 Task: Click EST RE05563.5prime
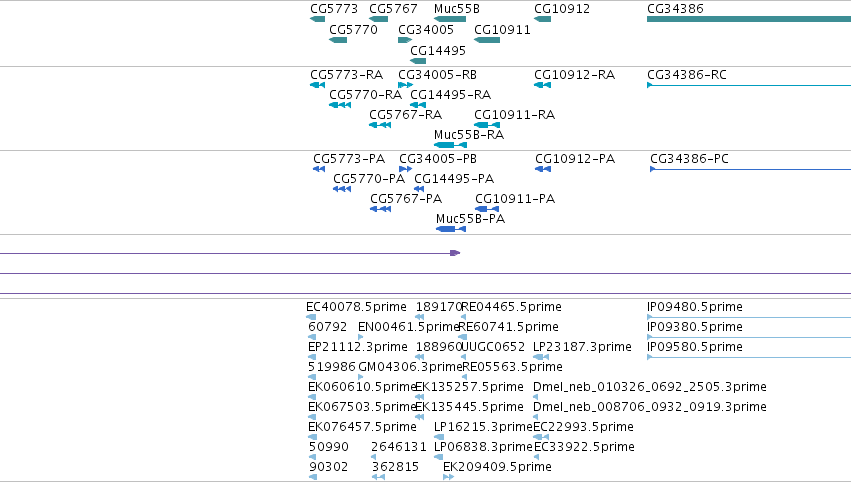[512, 367]
